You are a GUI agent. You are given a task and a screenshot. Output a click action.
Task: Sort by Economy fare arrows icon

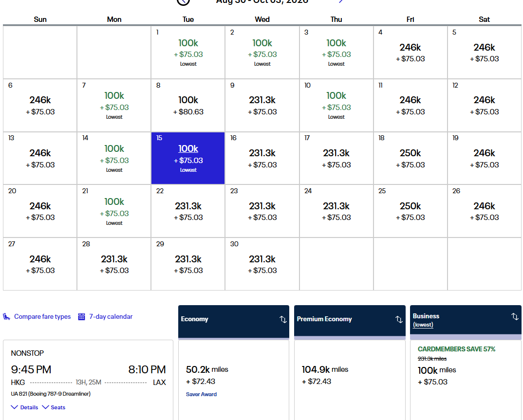283,319
